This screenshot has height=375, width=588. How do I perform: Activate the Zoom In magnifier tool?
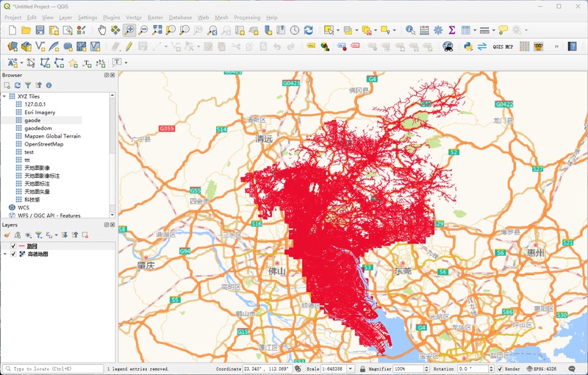[129, 30]
